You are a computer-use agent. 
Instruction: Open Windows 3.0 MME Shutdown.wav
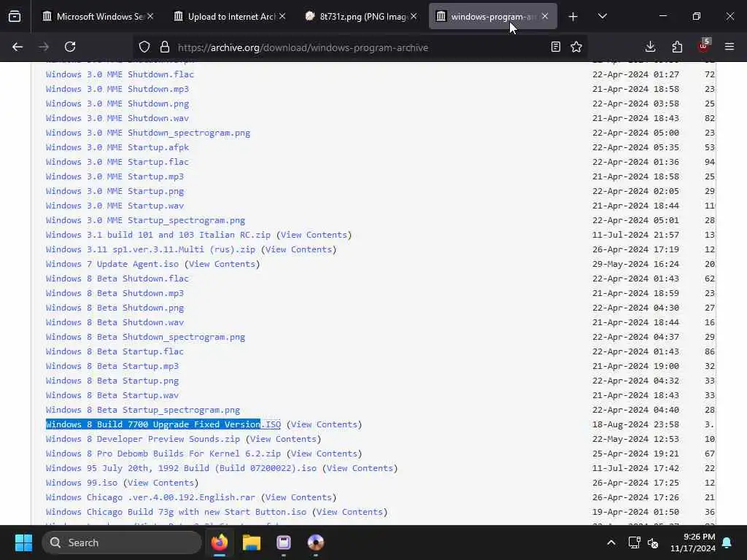[117, 118]
